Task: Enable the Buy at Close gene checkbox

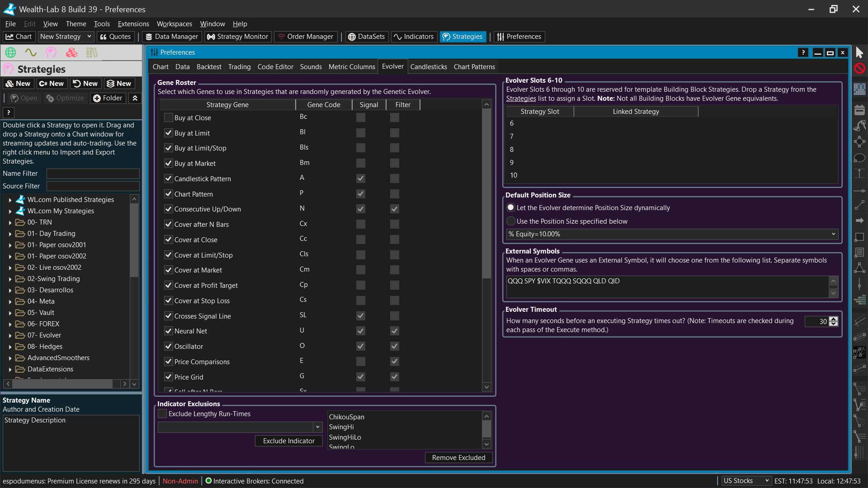Action: [x=168, y=117]
